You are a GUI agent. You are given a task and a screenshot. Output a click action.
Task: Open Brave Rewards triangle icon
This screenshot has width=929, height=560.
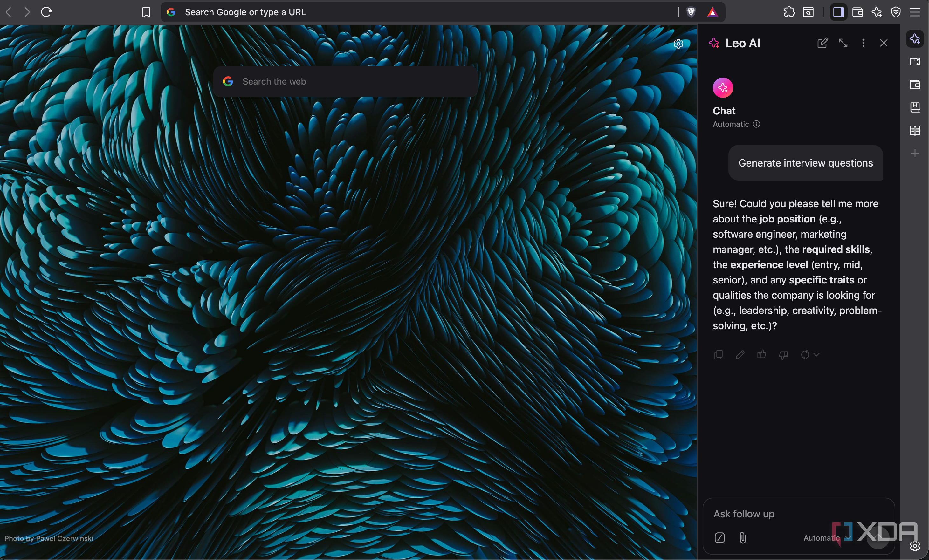coord(712,12)
